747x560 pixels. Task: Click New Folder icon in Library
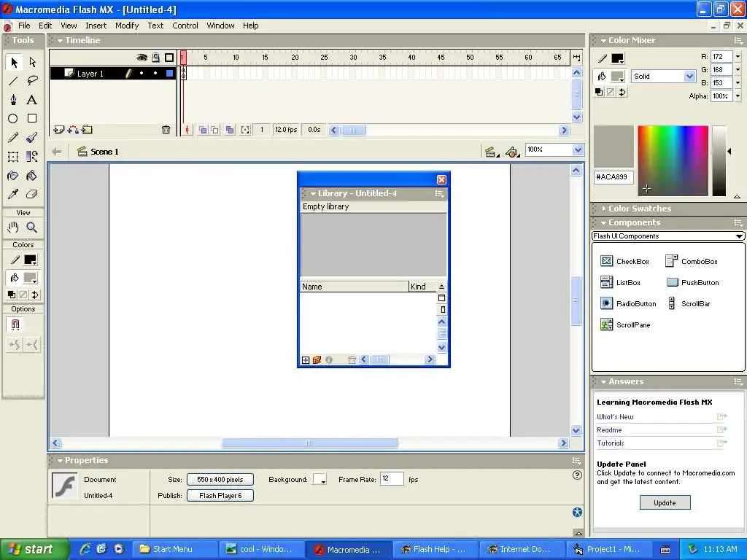(317, 360)
